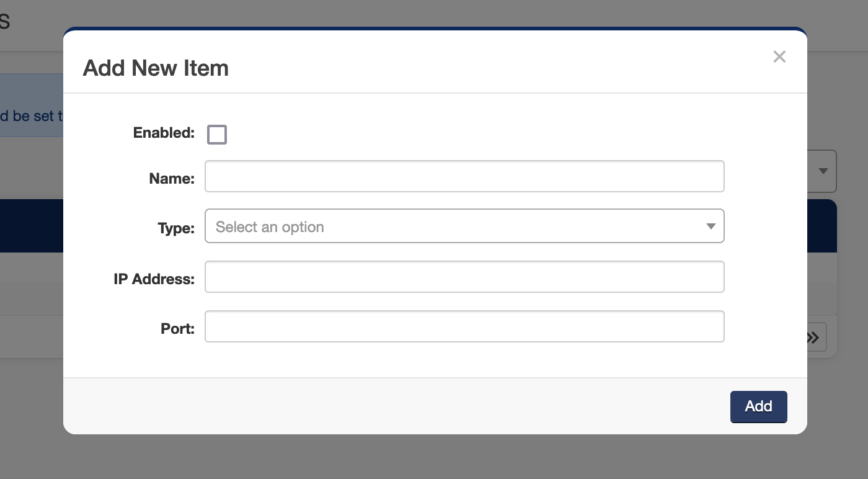Click the "IP Address:" label
The height and width of the screenshot is (479, 868).
coord(154,279)
